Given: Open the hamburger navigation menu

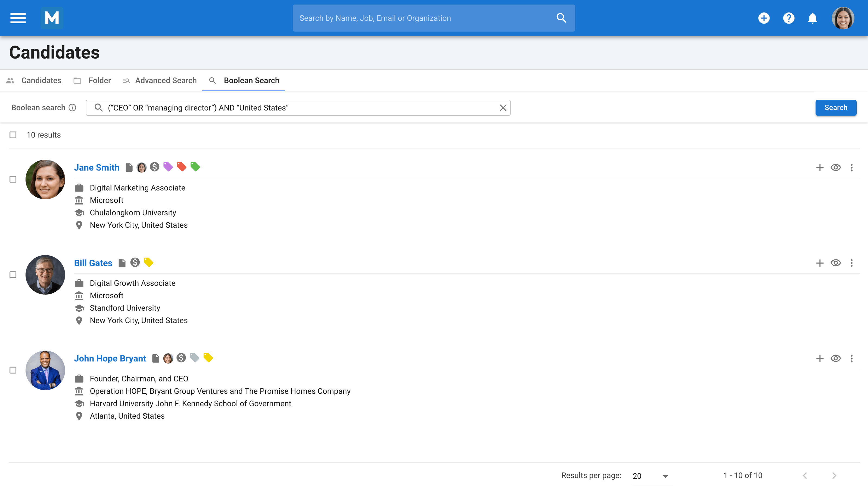Looking at the screenshot, I should tap(18, 18).
